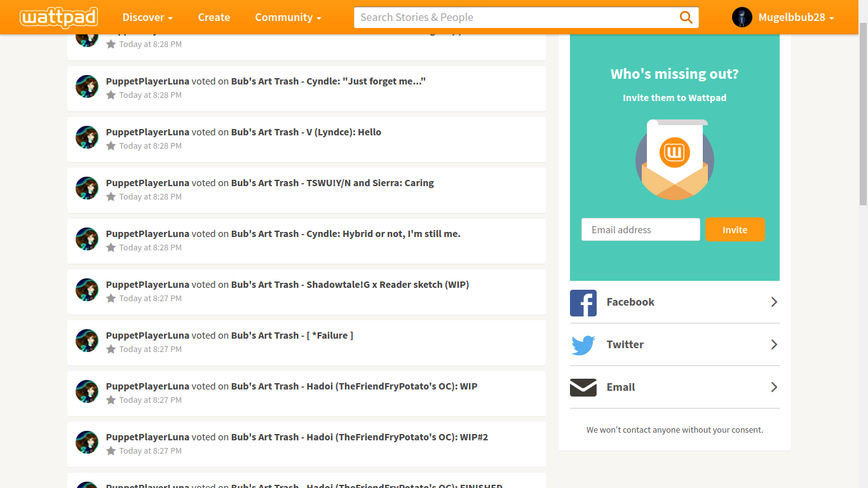Open the Discover dropdown menu
The height and width of the screenshot is (488, 868).
coord(147,17)
